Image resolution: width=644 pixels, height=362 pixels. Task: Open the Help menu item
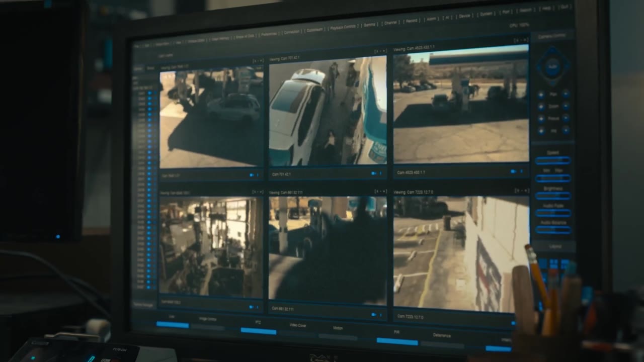click(x=546, y=9)
